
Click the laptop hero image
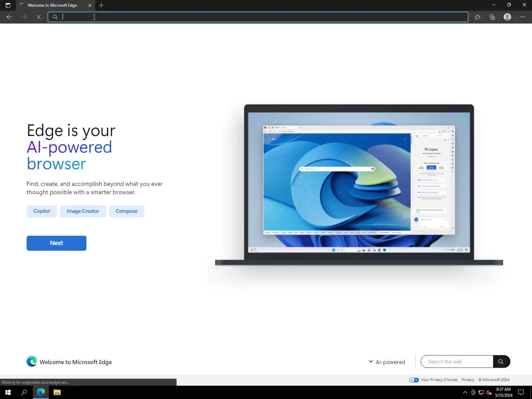click(359, 185)
